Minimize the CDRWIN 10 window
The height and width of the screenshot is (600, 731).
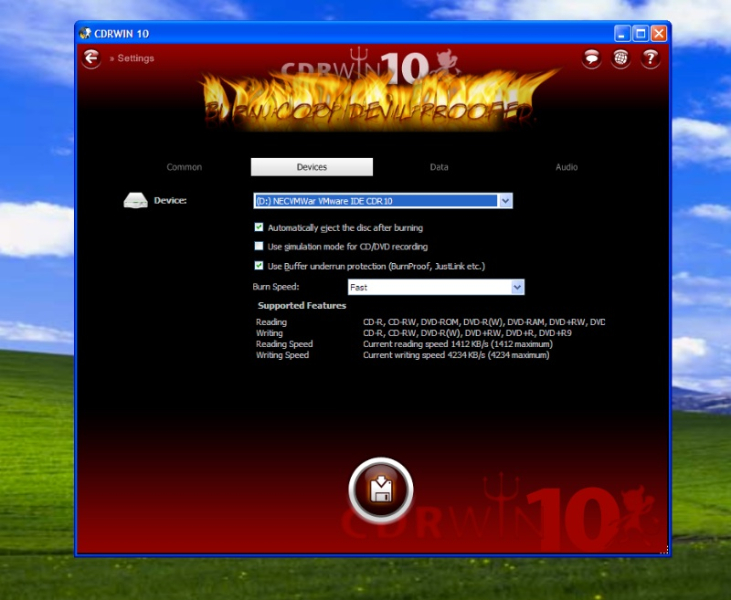coord(623,33)
